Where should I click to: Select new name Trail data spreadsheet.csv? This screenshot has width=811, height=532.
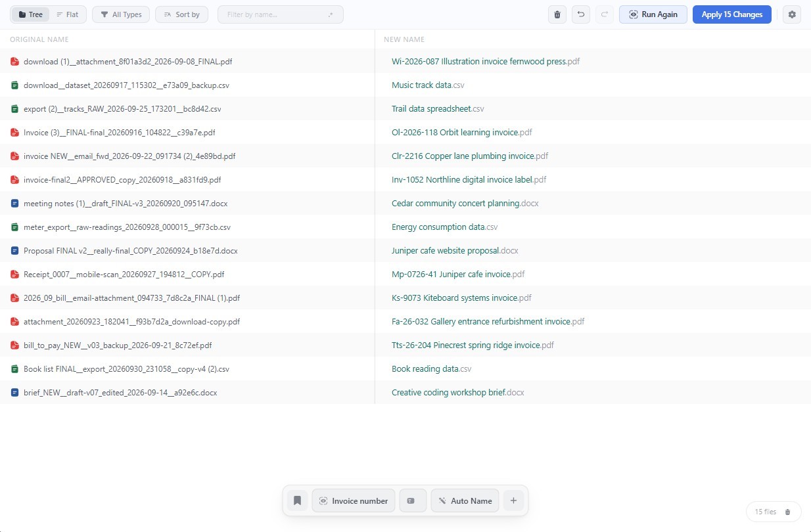(438, 109)
